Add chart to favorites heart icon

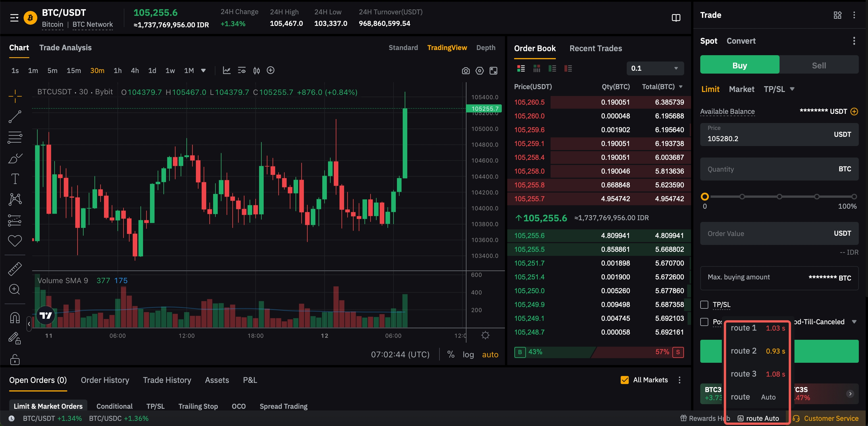pos(15,241)
